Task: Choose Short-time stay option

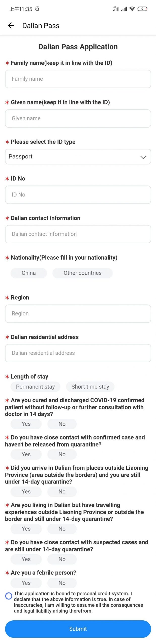Action: (90, 387)
